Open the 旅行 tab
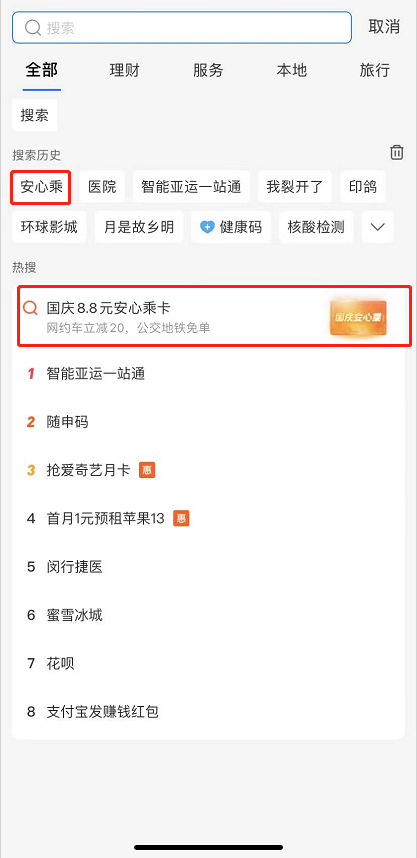The image size is (417, 858). coord(375,70)
